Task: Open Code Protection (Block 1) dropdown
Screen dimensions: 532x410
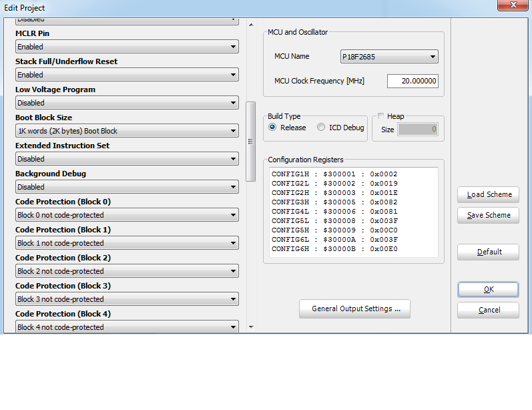Action: 127,243
